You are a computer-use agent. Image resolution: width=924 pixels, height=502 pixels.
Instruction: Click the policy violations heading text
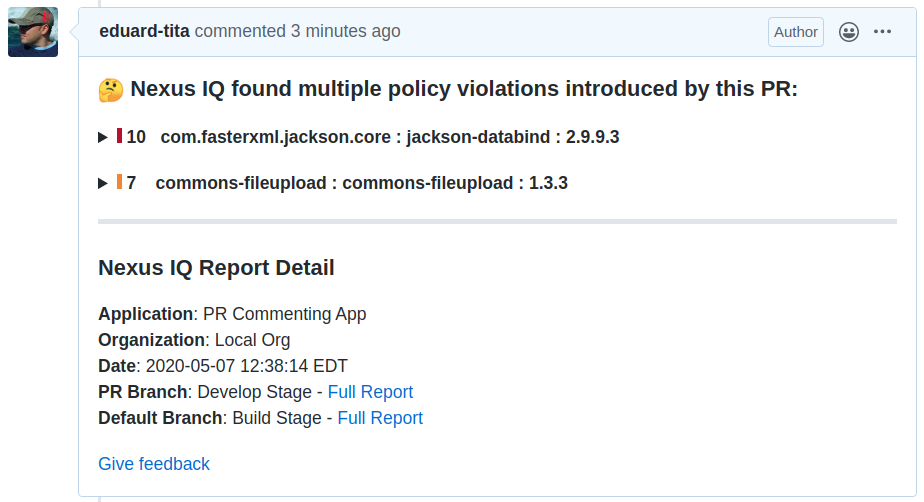tap(464, 89)
